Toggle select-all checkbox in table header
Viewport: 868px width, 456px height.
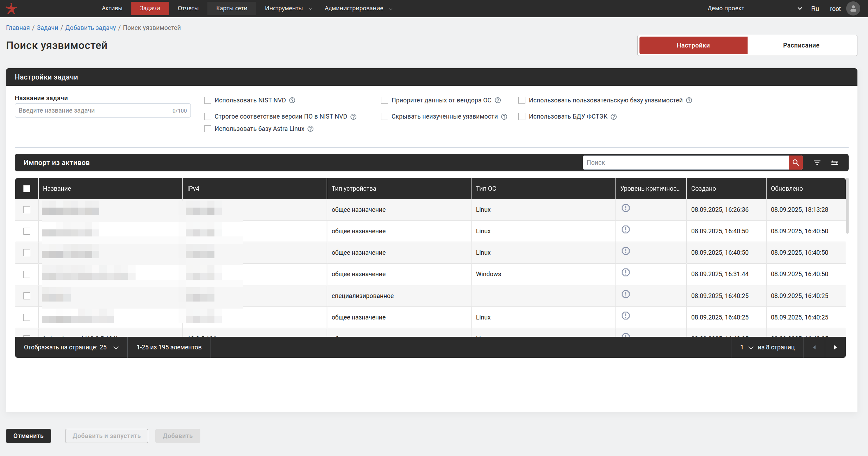pyautogui.click(x=27, y=189)
